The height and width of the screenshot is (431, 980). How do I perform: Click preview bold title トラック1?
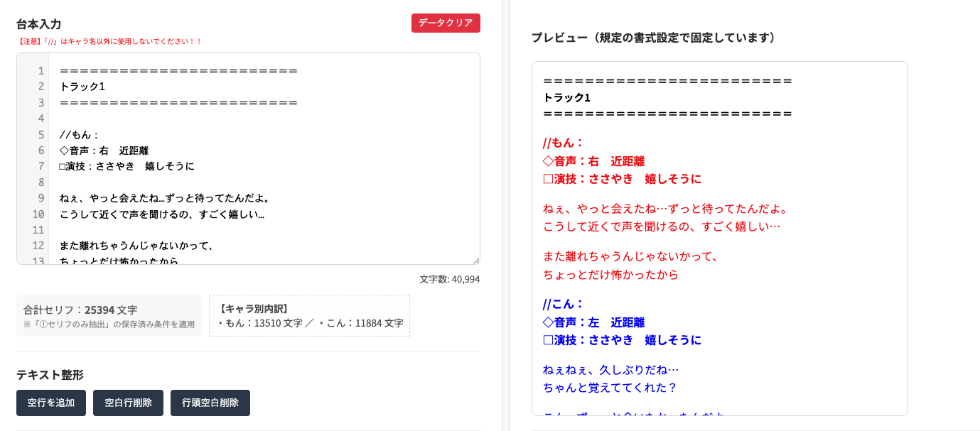tap(566, 97)
